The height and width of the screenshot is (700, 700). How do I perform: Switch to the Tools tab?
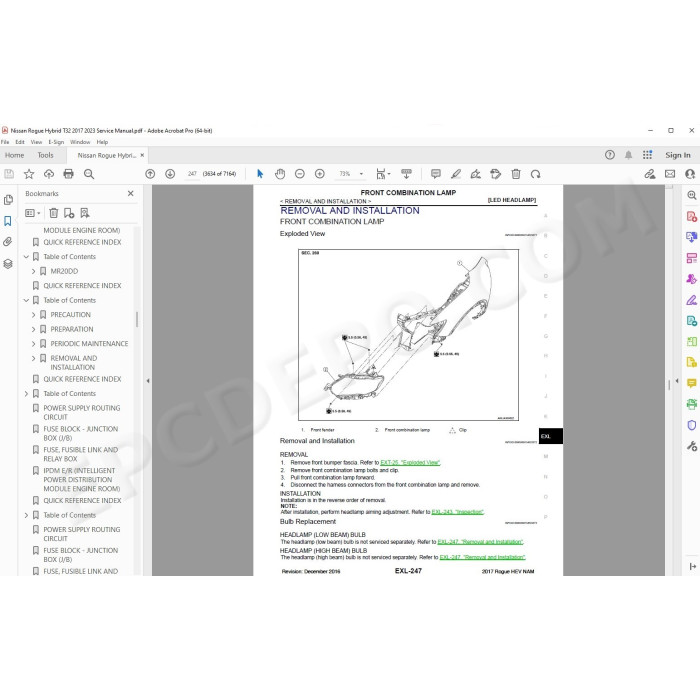point(46,155)
